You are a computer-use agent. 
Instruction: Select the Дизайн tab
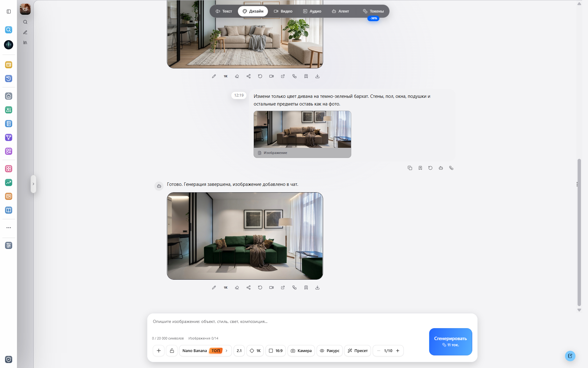253,11
